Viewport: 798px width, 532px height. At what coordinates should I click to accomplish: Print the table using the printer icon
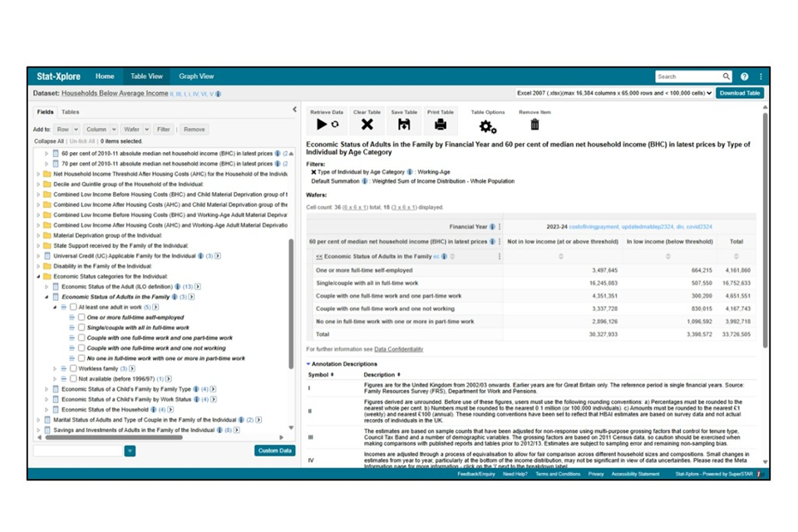click(x=441, y=125)
